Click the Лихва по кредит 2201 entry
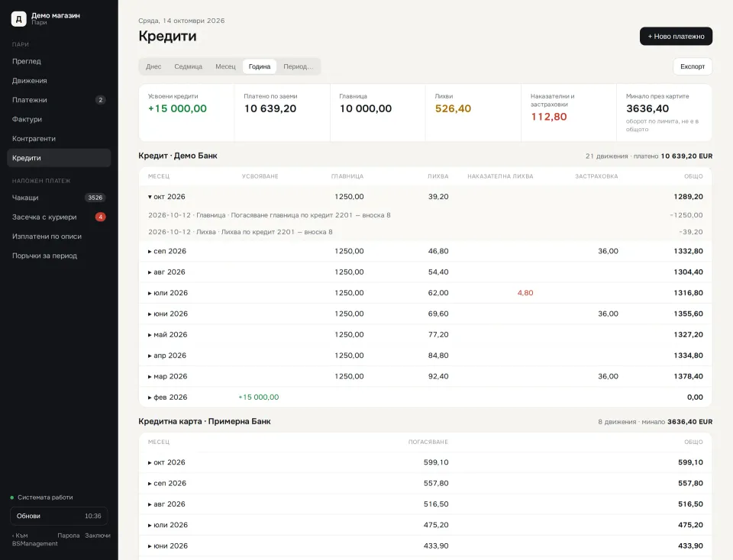The height and width of the screenshot is (560, 733). coord(425,232)
